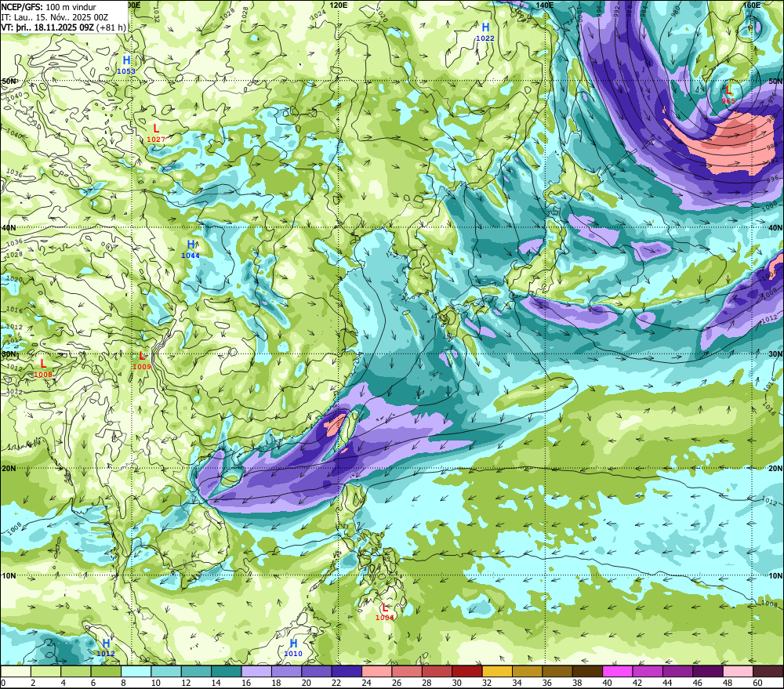Select the H 1044 high-pressure marker
The image size is (784, 689).
pos(191,249)
